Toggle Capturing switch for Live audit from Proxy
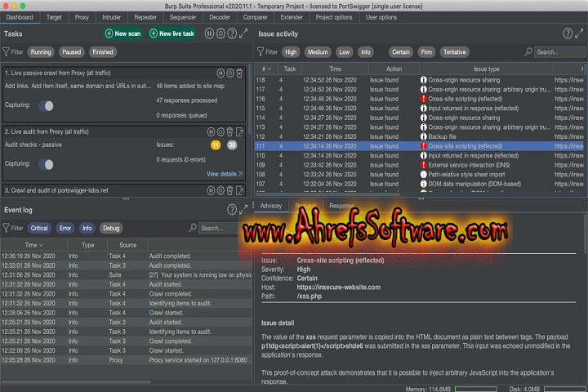This screenshot has width=588, height=392. 47,164
